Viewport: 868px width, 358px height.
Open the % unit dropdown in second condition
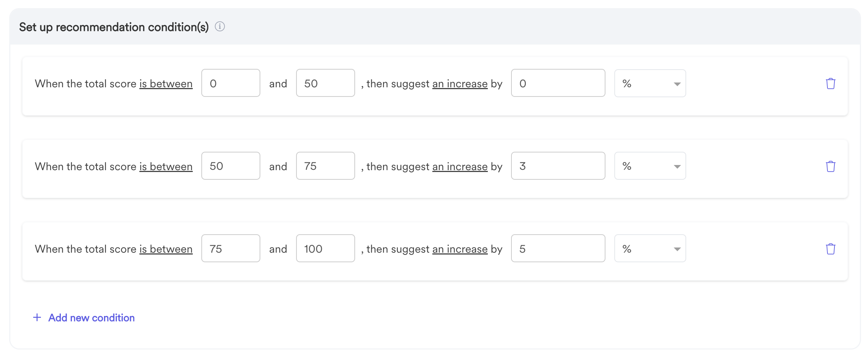pyautogui.click(x=650, y=166)
